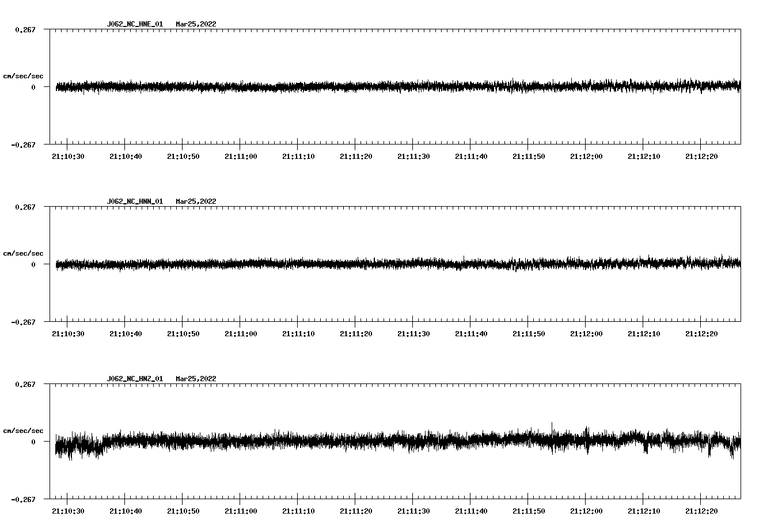Screen dimensions: 782x532
Task: Click the J062_NC_HNN_01 plot title
Action: [135, 202]
